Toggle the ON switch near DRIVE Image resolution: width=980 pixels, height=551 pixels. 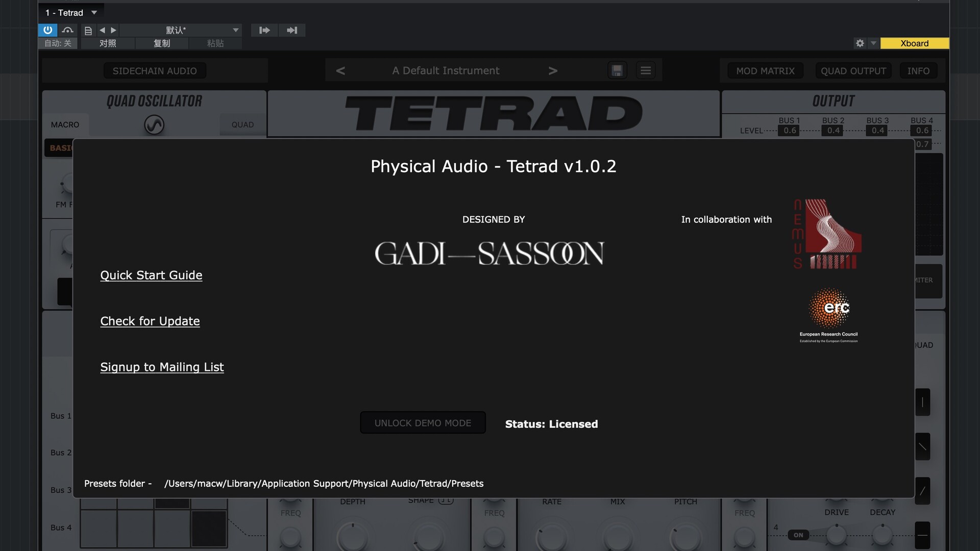click(798, 535)
